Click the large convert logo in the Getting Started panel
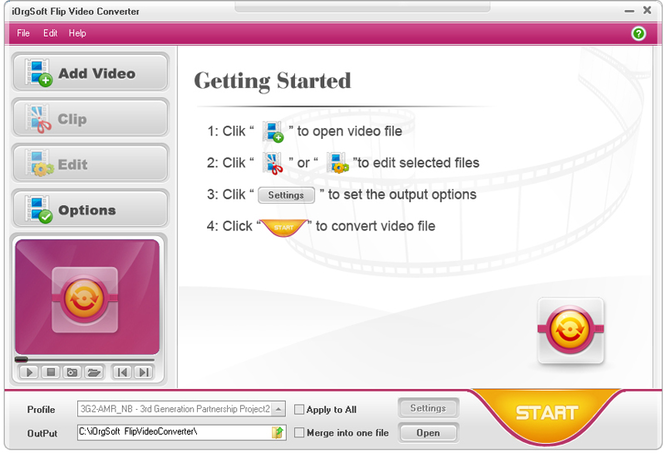The image size is (665, 453). [570, 330]
